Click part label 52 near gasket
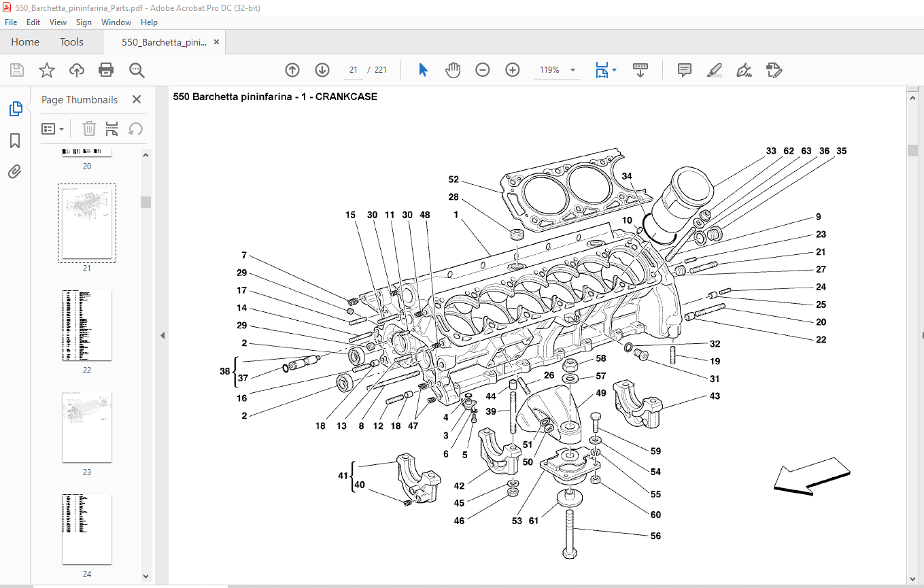Screen dimensions: 924x588 [x=454, y=179]
